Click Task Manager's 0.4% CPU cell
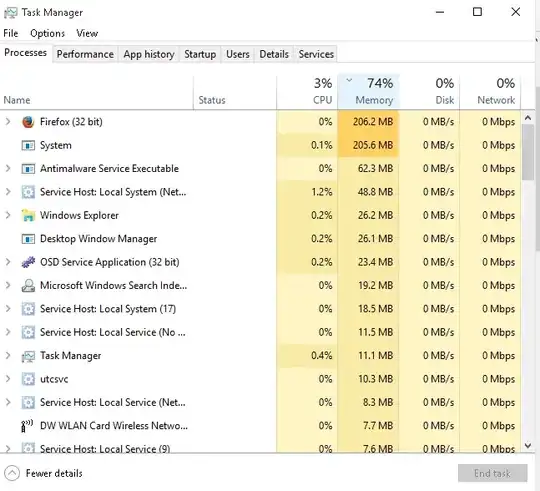The width and height of the screenshot is (540, 491). 307,356
